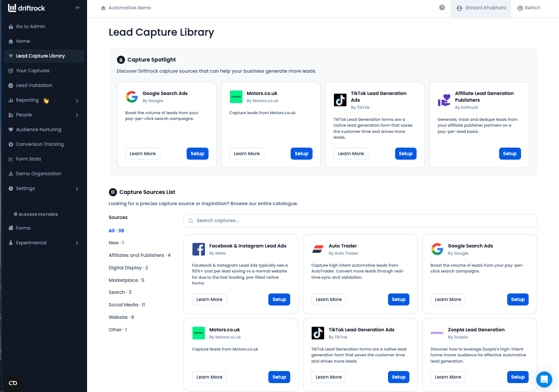Click the home icon next to Automotive demo
The image size is (559, 392).
104,8
